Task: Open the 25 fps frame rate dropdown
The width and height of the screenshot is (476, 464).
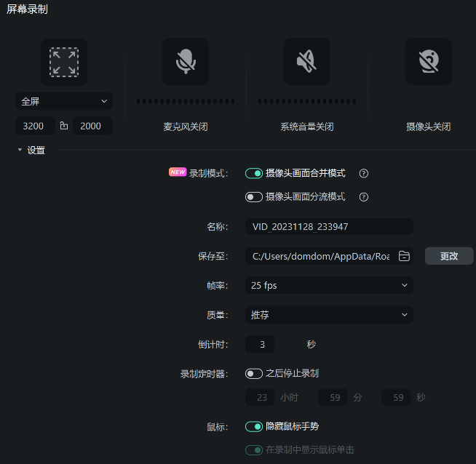Action: pos(329,285)
